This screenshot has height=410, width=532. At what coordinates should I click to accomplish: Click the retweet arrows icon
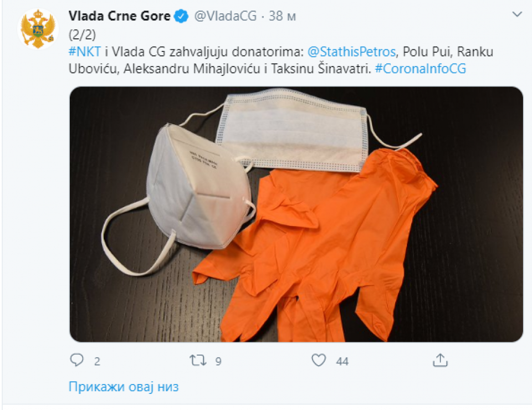198,360
